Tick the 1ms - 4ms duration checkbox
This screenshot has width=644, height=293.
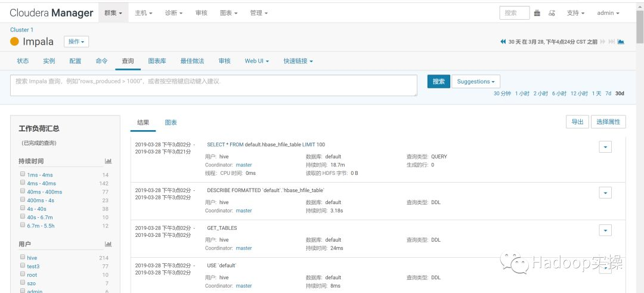click(23, 174)
